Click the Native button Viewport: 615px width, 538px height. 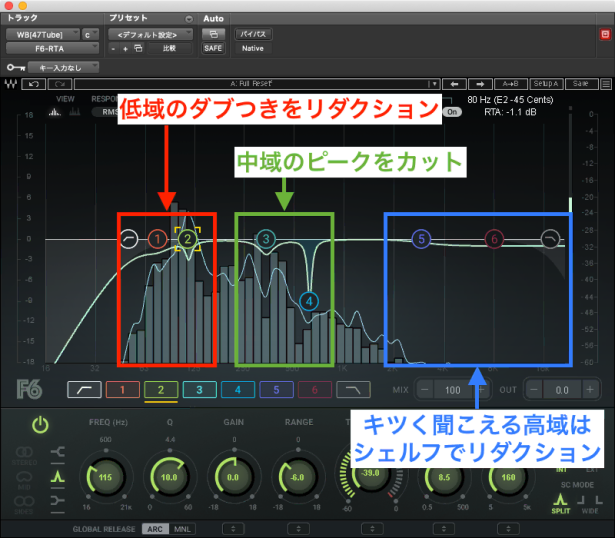coord(253,48)
